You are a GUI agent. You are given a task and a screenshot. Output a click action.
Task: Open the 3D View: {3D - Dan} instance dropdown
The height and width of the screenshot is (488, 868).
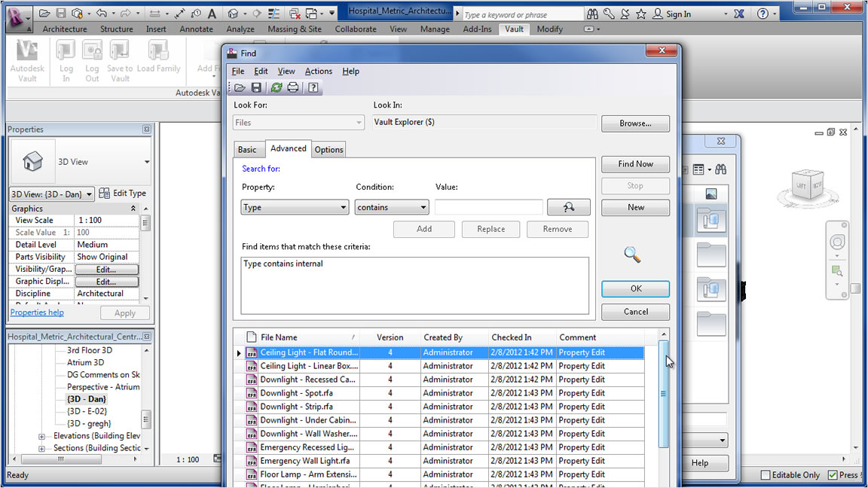52,194
